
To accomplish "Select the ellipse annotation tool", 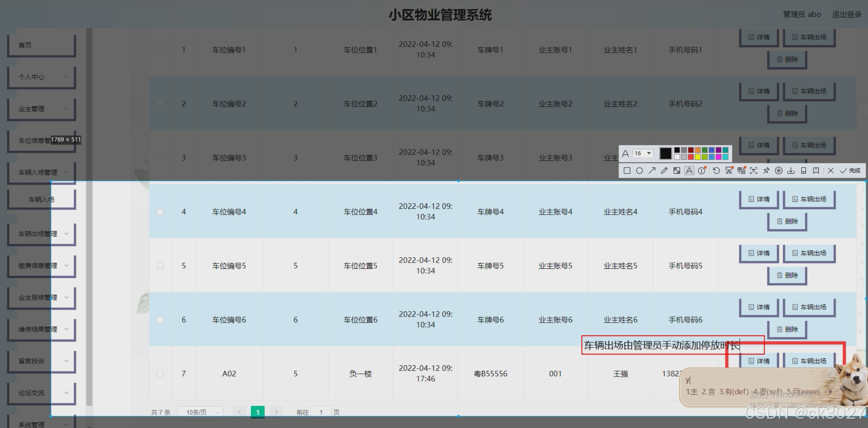I will [639, 171].
